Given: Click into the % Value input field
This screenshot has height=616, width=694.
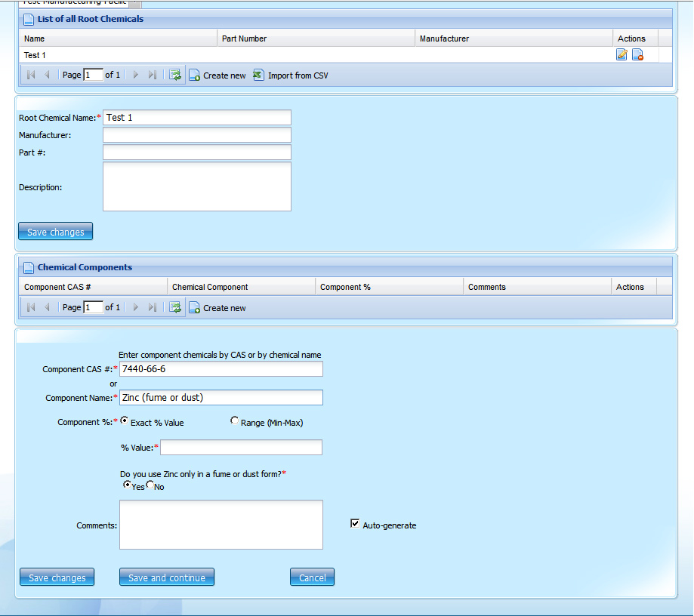Looking at the screenshot, I should coord(241,448).
